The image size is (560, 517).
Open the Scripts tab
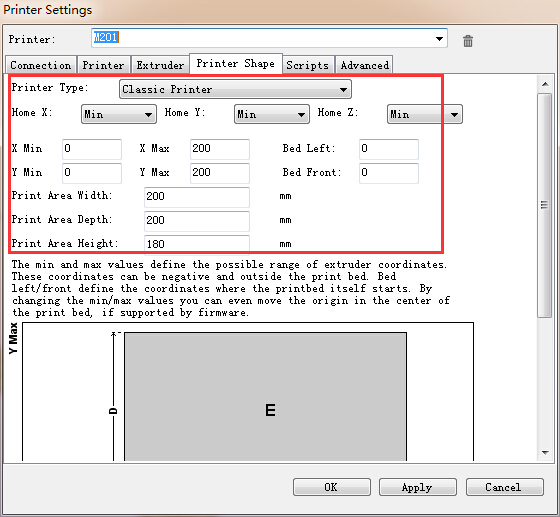tap(308, 65)
